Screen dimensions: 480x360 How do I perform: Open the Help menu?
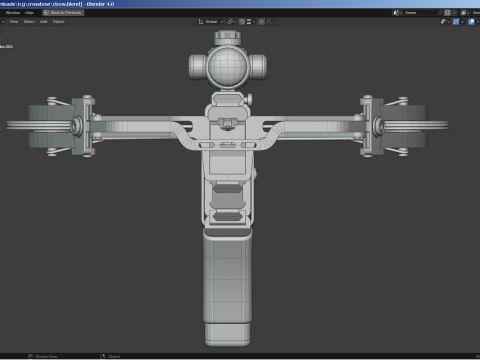(29, 13)
